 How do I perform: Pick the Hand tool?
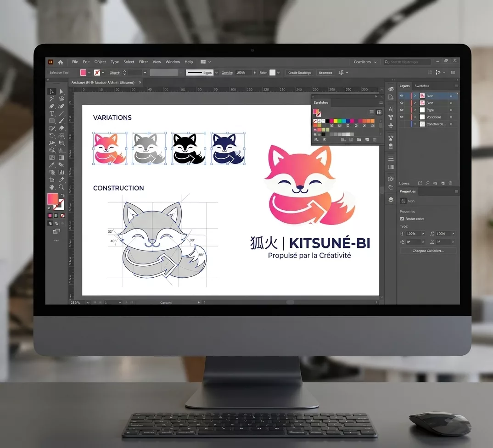click(x=51, y=187)
